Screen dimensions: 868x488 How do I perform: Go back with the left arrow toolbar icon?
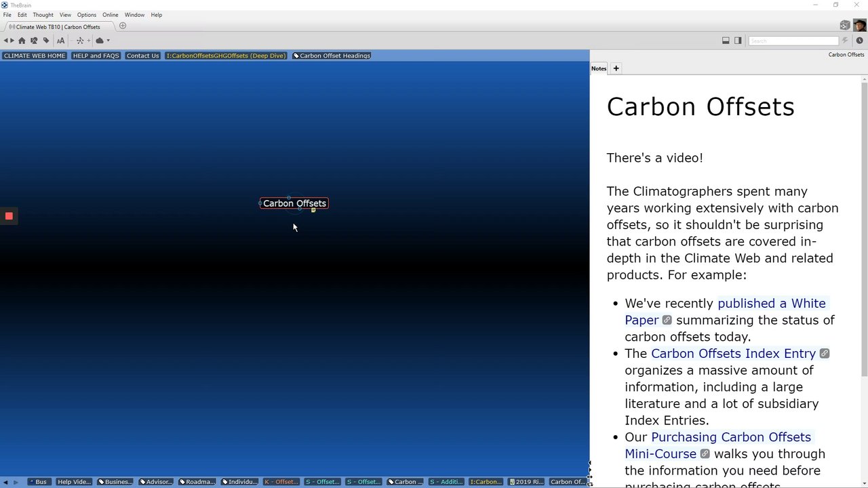5,41
